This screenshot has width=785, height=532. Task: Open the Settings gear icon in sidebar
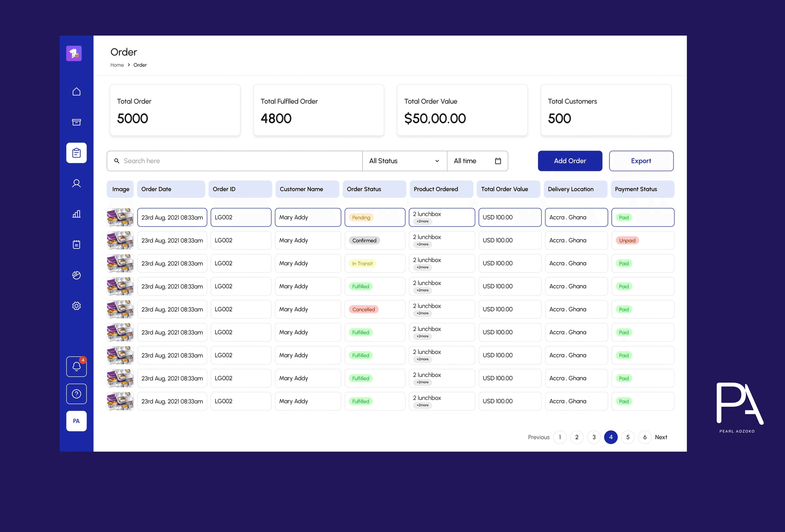(x=76, y=306)
